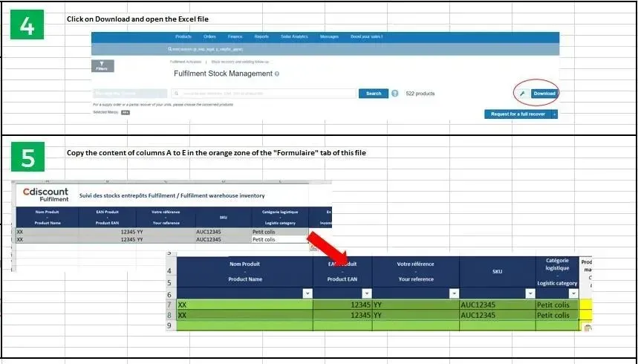Open the Product EAN column filter dropdown
Image resolution: width=638 pixels, height=364 pixels.
click(367, 293)
